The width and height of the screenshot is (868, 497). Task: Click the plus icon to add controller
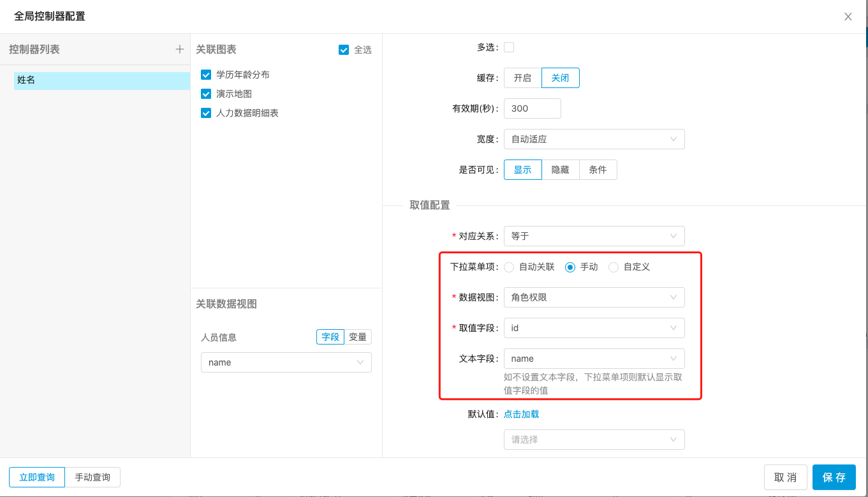tap(180, 49)
